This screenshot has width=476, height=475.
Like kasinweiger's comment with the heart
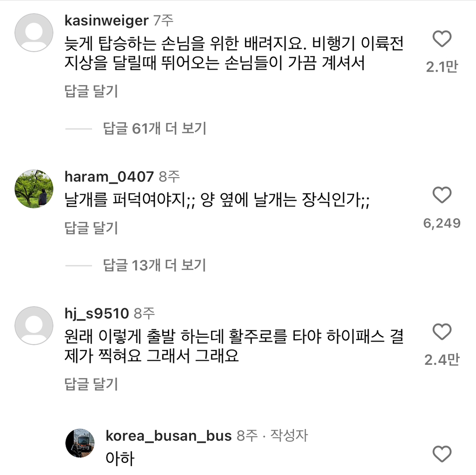(442, 39)
